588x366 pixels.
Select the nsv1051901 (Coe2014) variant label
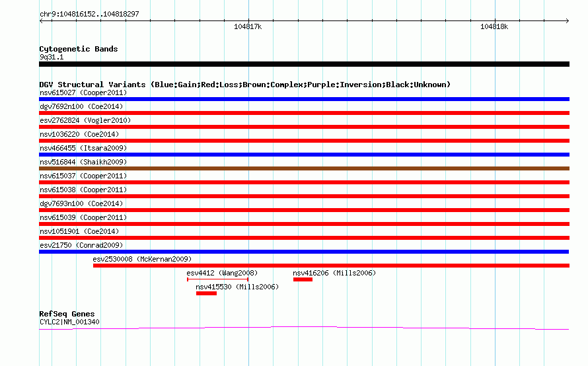point(79,231)
